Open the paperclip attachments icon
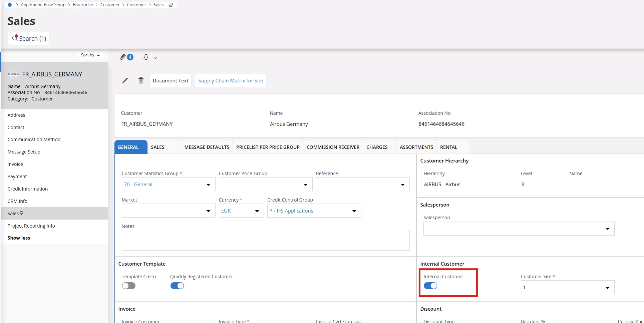Image resolution: width=644 pixels, height=323 pixels. (x=123, y=57)
